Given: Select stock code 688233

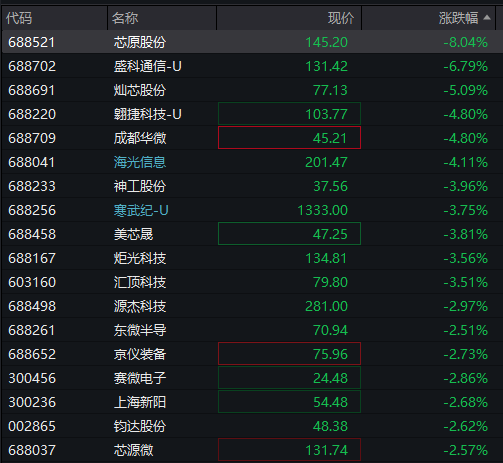Looking at the screenshot, I should pos(32,186).
